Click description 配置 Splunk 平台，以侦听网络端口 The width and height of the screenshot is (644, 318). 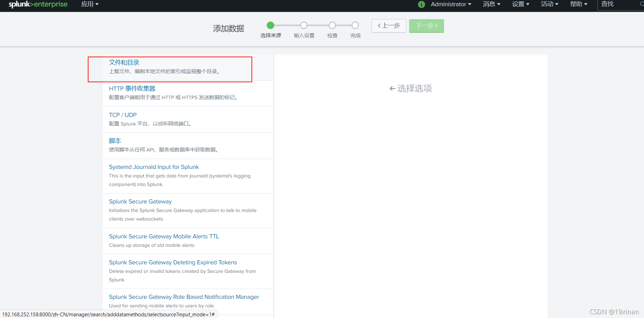(x=150, y=124)
